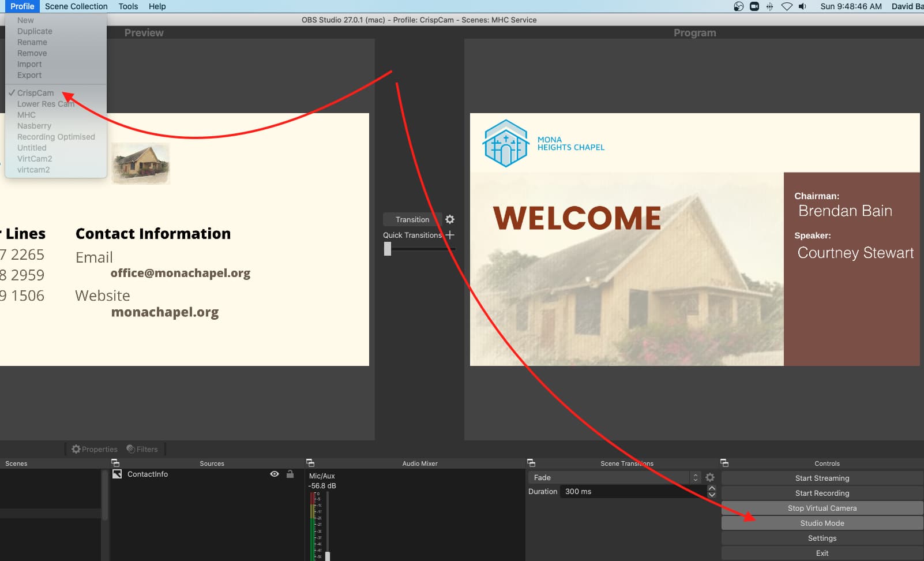
Task: Add a quick transition with the plus icon
Action: (x=450, y=235)
